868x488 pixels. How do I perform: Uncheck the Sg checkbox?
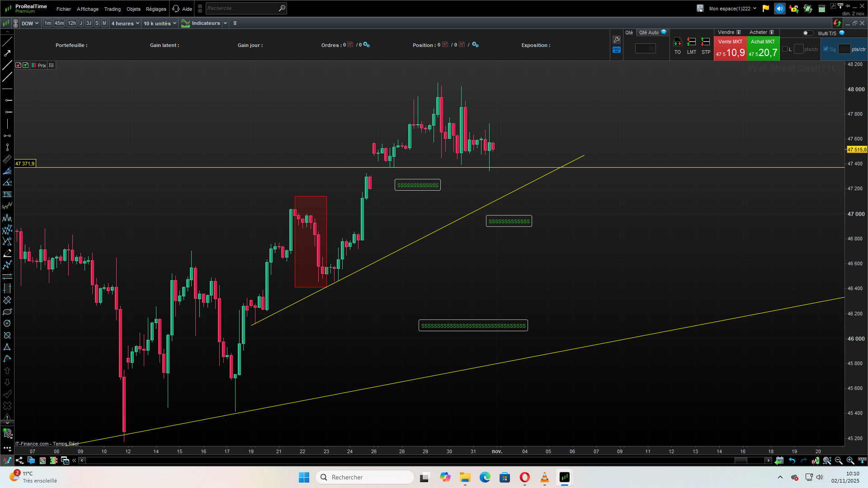coord(826,49)
